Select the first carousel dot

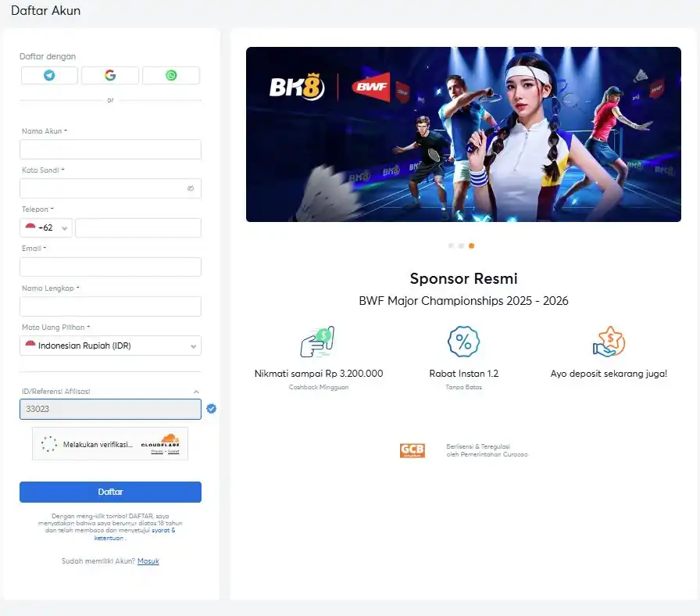451,245
